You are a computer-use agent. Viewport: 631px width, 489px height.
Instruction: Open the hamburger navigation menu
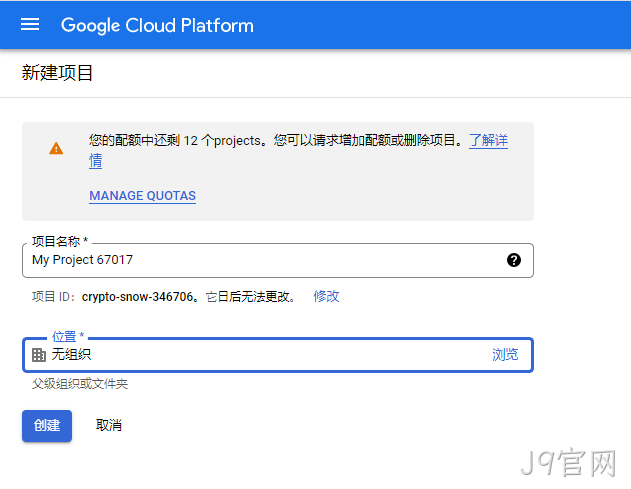point(30,25)
